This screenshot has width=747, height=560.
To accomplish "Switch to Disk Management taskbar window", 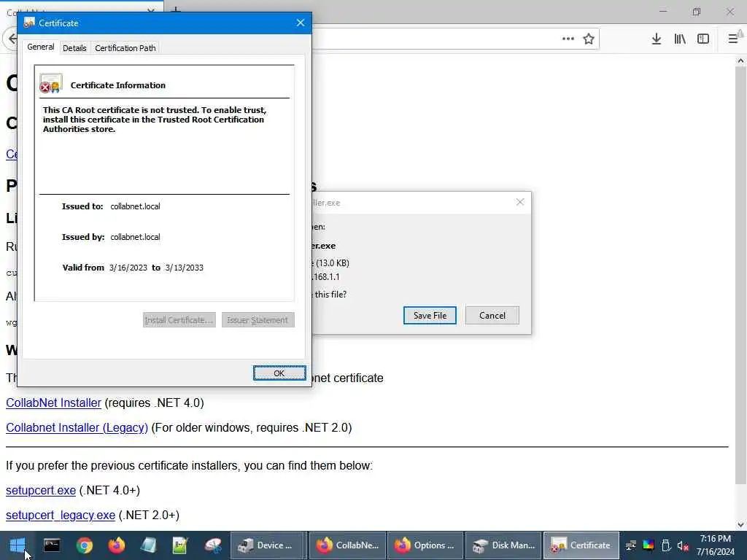I will pos(503,545).
